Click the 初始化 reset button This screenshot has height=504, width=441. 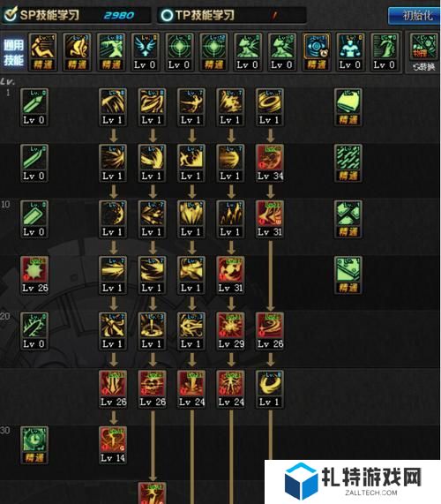(x=414, y=15)
